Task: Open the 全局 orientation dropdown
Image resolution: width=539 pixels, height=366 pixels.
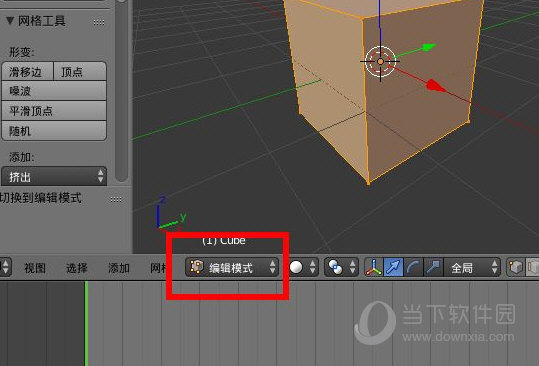Action: click(472, 267)
